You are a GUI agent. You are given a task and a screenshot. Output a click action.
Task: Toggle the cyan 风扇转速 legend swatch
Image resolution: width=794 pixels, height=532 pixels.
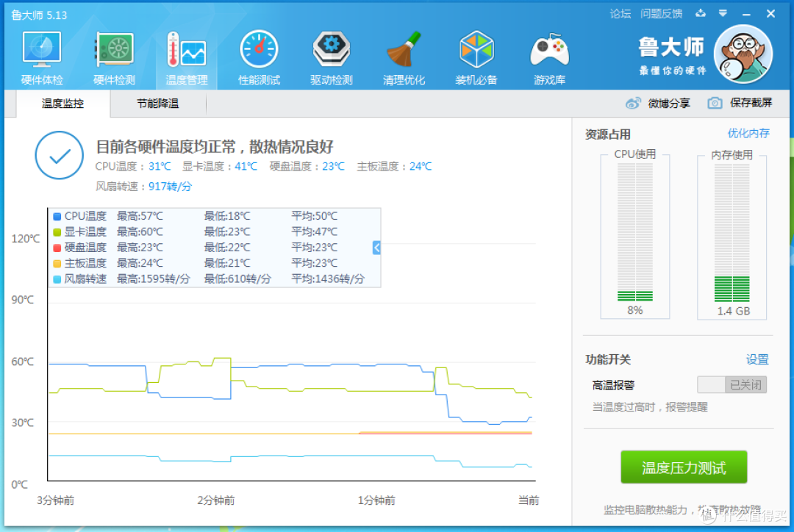point(57,279)
